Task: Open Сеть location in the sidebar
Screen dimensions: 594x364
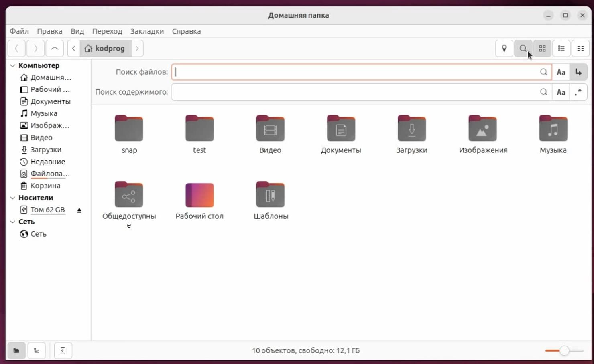Action: (x=33, y=234)
